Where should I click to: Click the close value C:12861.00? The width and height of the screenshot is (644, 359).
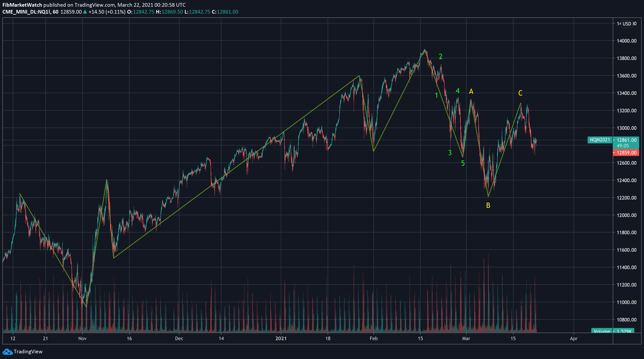[225, 12]
